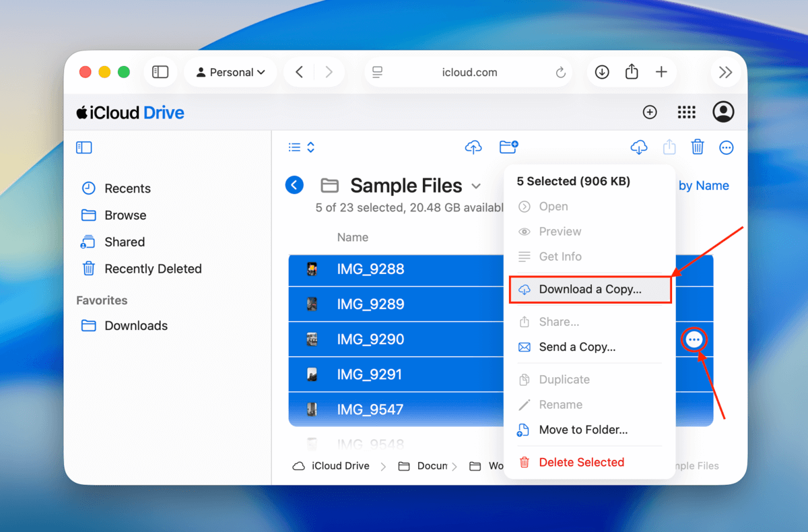Image resolution: width=808 pixels, height=532 pixels.
Task: Download selected files via toolbar cloud icon
Action: click(638, 147)
